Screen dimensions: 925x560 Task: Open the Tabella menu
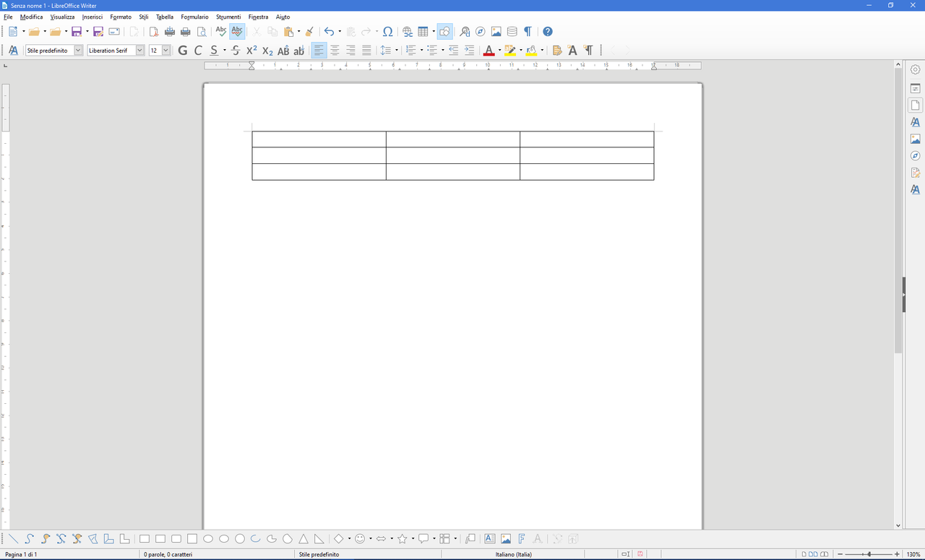pos(165,17)
